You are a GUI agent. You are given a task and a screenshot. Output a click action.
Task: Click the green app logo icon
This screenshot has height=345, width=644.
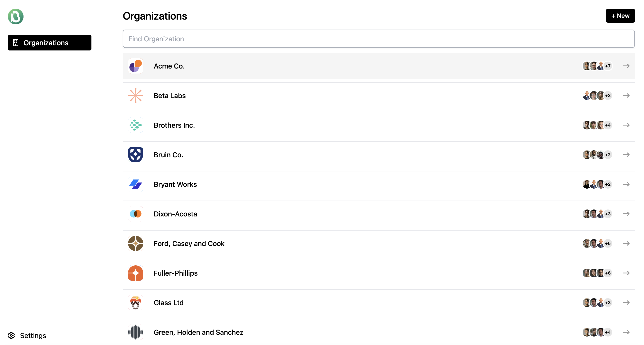point(15,17)
